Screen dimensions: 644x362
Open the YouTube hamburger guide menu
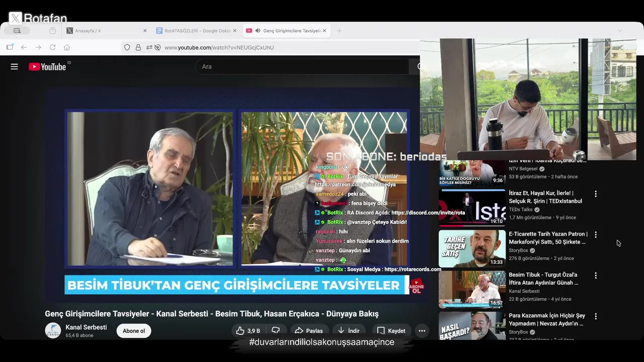[14, 66]
